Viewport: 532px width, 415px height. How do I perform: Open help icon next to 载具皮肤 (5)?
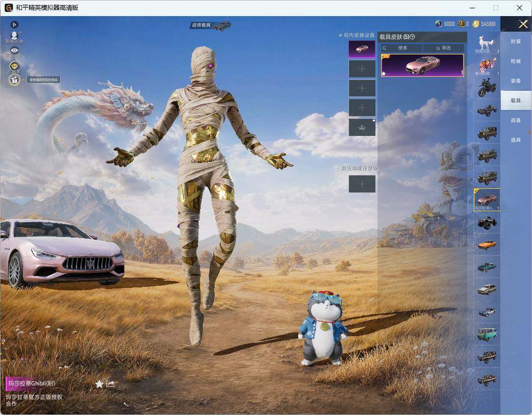click(412, 37)
